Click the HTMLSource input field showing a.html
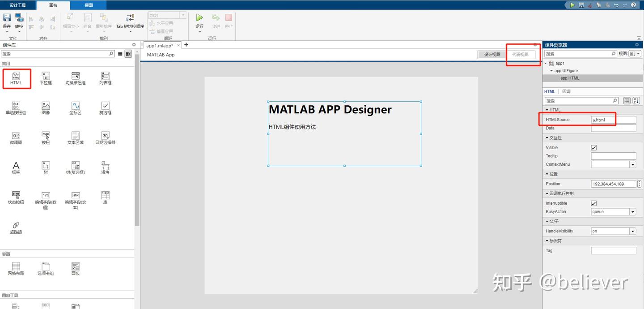 pyautogui.click(x=613, y=120)
